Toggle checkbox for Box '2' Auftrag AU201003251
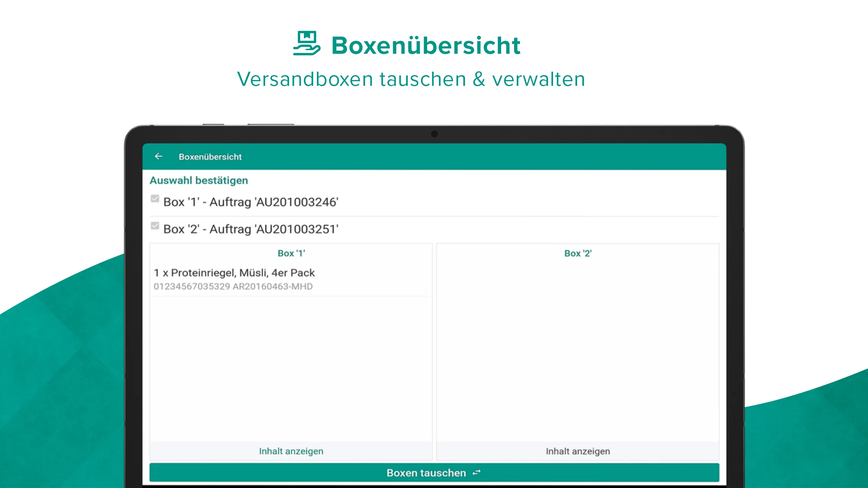Image resolution: width=868 pixels, height=488 pixels. (x=155, y=226)
